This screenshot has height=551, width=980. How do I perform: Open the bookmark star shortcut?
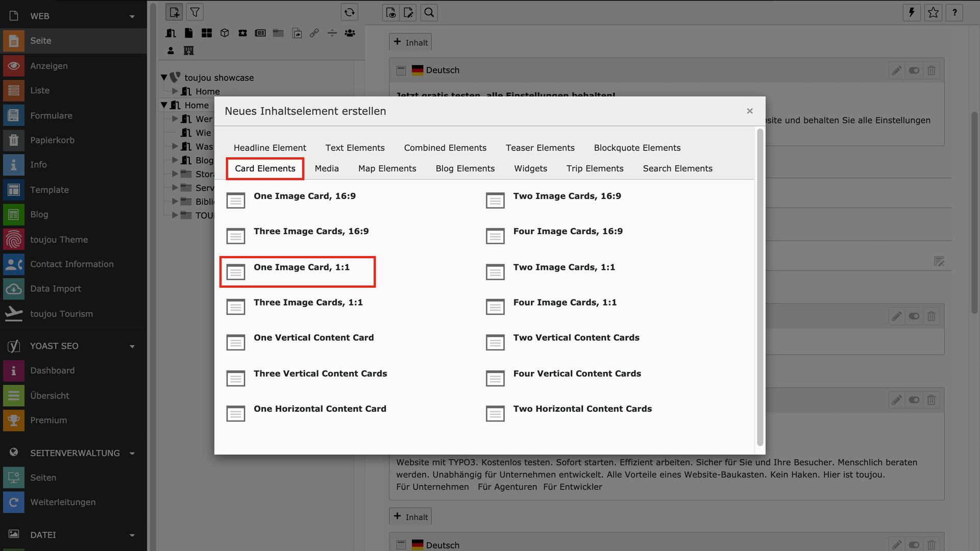pyautogui.click(x=933, y=12)
